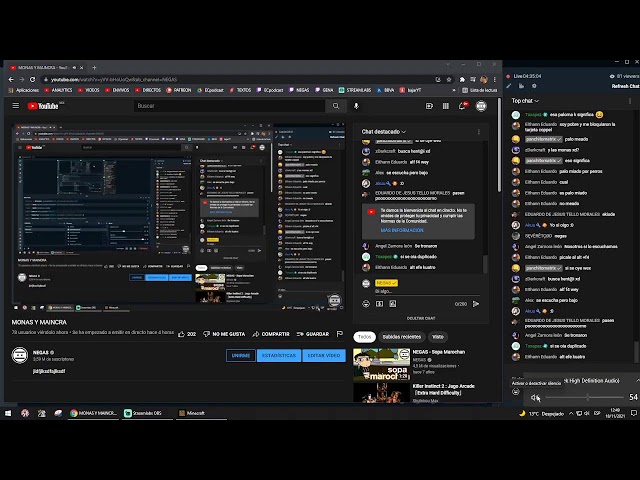The image size is (640, 480).
Task: Click OCULTAR CHAT to hide chat
Action: pyautogui.click(x=421, y=318)
